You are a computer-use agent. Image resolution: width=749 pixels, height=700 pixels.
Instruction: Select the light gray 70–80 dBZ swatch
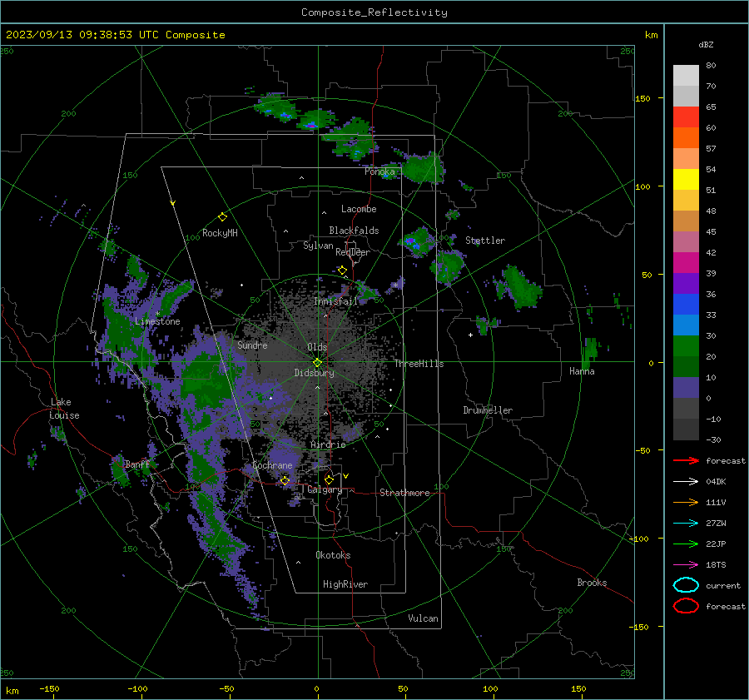coord(686,76)
